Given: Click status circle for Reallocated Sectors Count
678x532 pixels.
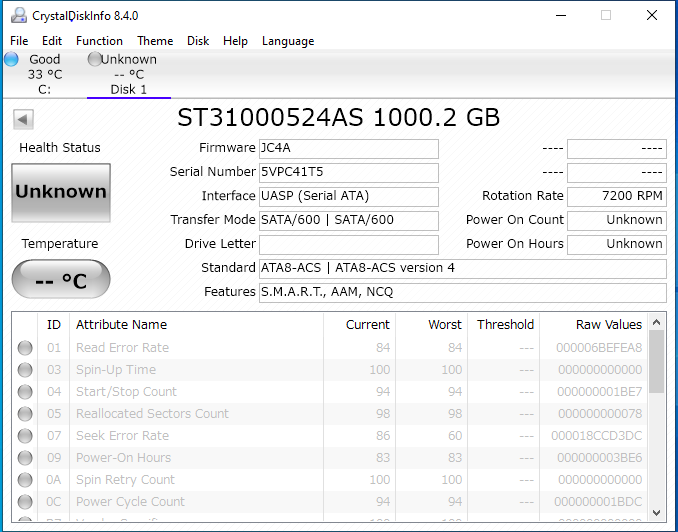Looking at the screenshot, I should point(25,414).
